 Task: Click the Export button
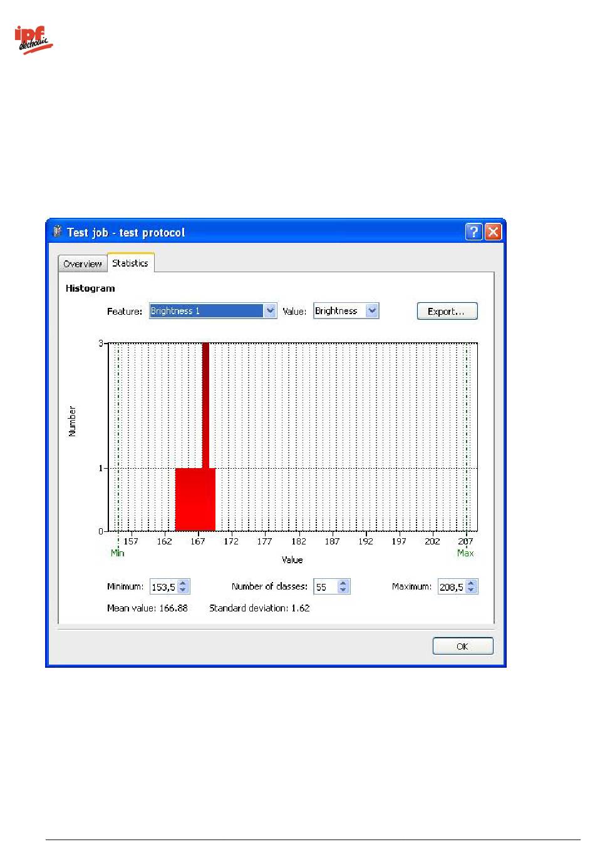click(x=447, y=312)
